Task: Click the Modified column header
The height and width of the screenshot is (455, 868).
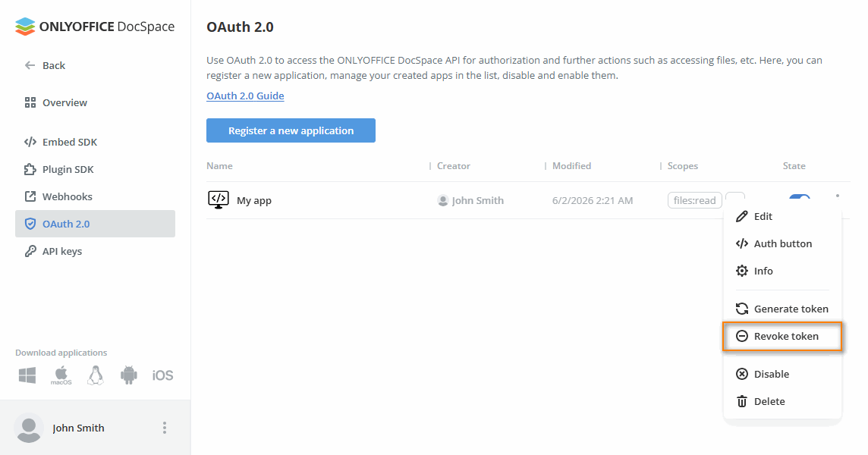Action: tap(571, 166)
